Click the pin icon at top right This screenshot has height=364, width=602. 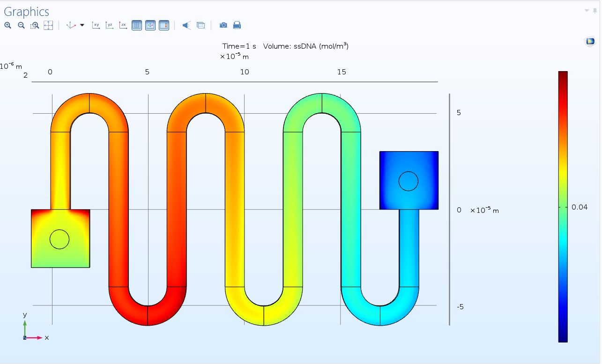(x=595, y=10)
